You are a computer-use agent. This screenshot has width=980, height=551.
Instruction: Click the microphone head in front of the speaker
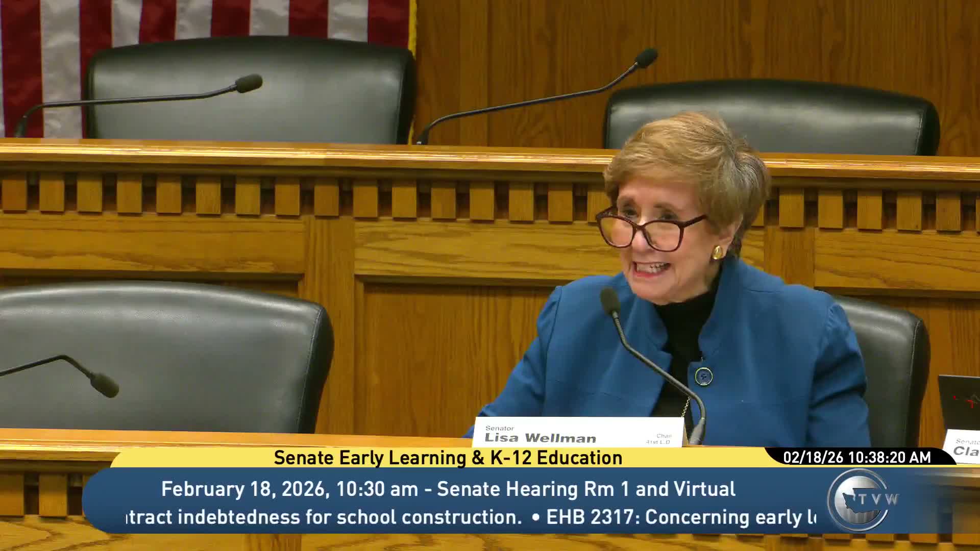610,301
